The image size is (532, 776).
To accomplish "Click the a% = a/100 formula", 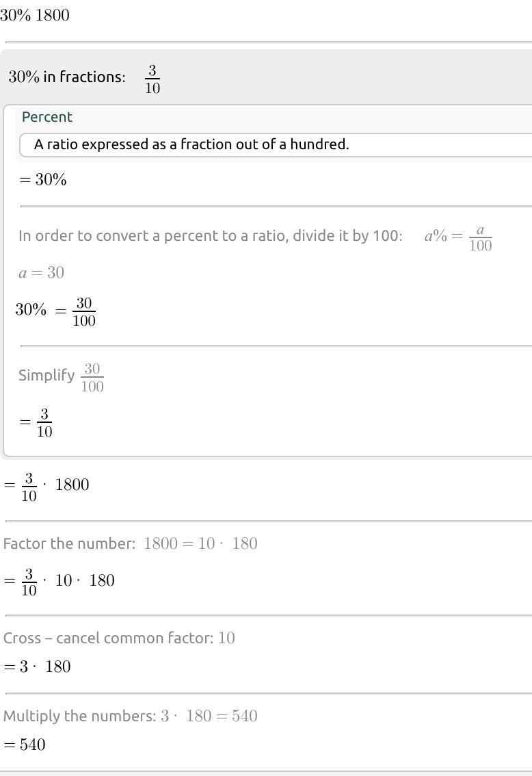I will 458,237.
